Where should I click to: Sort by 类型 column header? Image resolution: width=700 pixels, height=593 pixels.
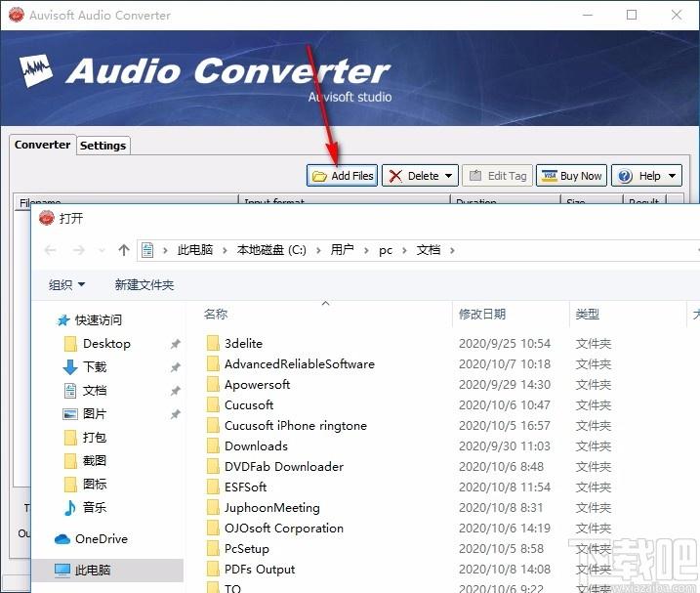(587, 315)
